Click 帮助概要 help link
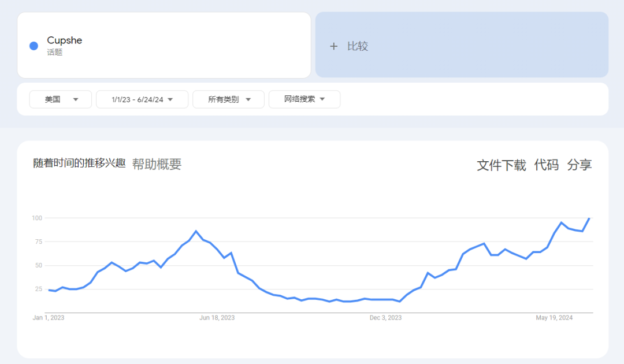Screen dimensions: 624x364 pyautogui.click(x=157, y=164)
